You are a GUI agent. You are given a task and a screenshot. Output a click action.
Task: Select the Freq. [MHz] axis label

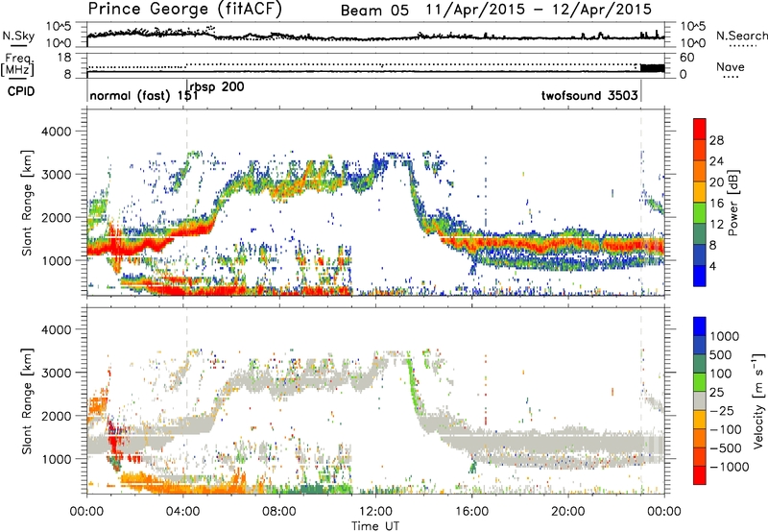[x=17, y=65]
